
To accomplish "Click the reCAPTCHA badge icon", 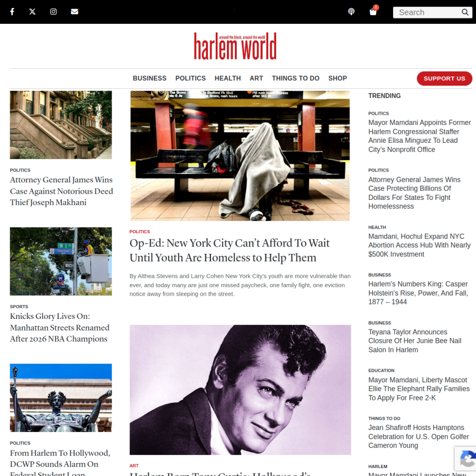I will [468, 458].
